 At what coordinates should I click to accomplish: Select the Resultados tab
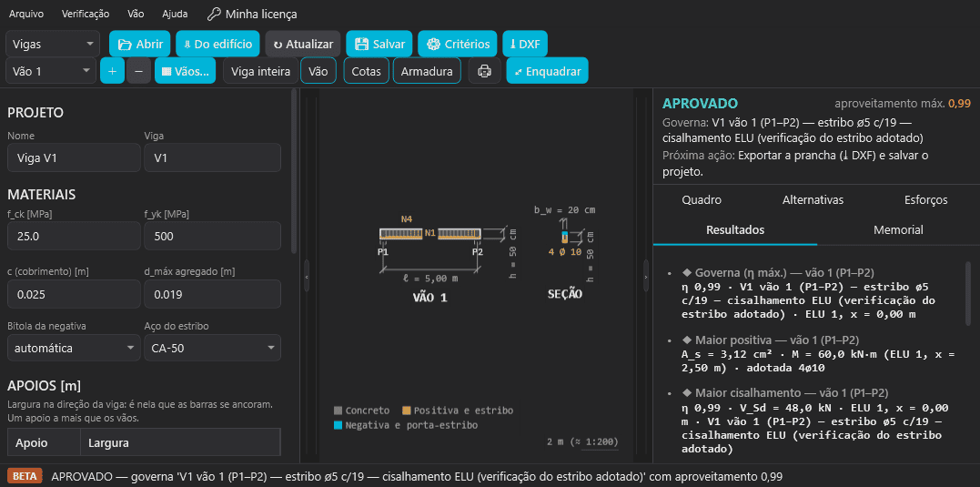[x=735, y=230]
